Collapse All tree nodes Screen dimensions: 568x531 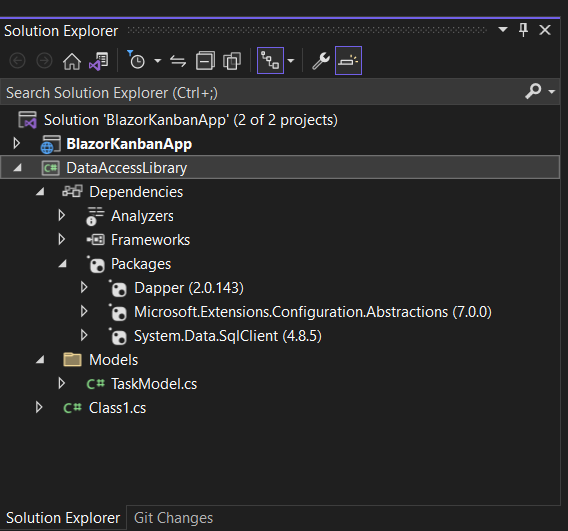point(205,60)
